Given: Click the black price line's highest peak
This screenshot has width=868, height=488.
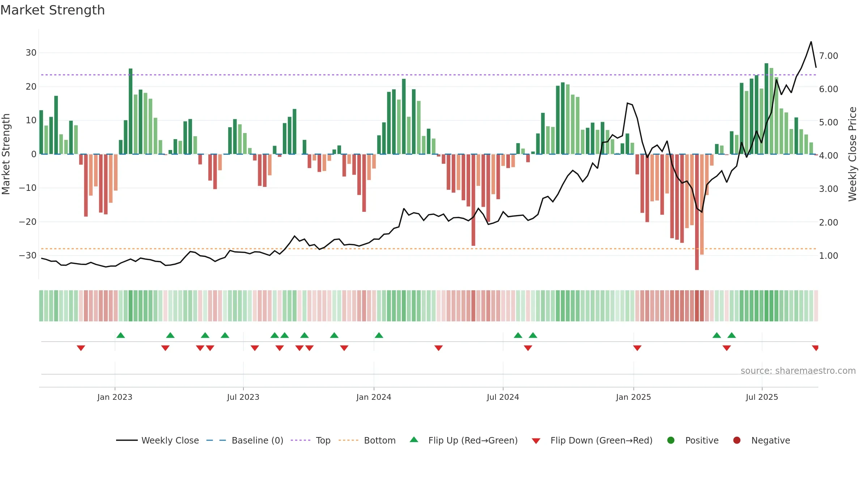Looking at the screenshot, I should point(811,42).
